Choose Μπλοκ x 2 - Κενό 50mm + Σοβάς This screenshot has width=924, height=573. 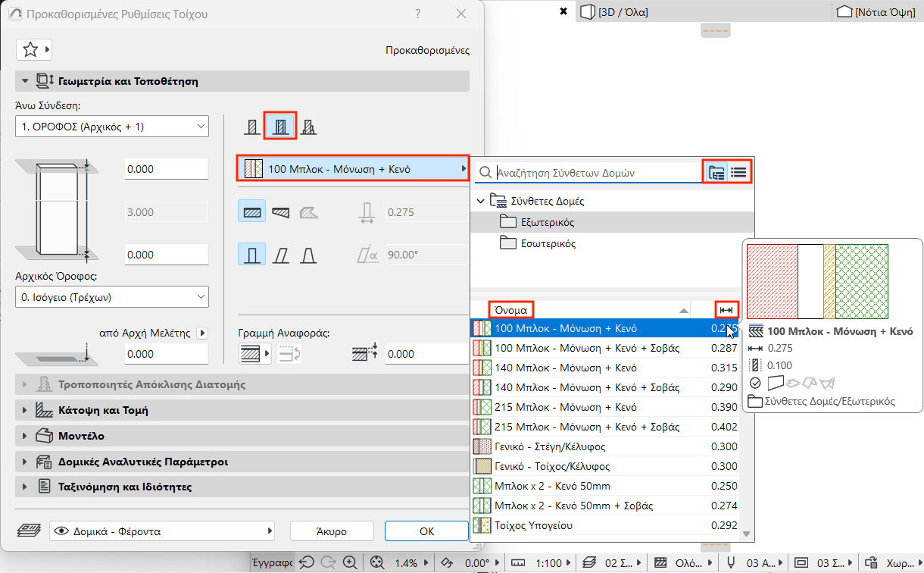[x=604, y=506]
